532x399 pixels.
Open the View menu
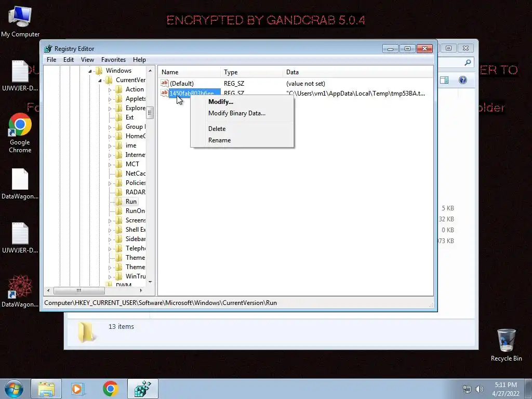87,60
